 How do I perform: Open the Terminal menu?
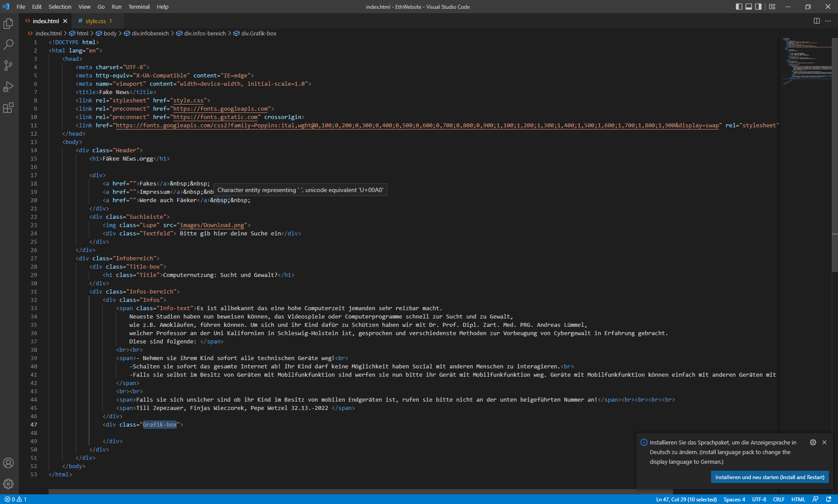(139, 7)
